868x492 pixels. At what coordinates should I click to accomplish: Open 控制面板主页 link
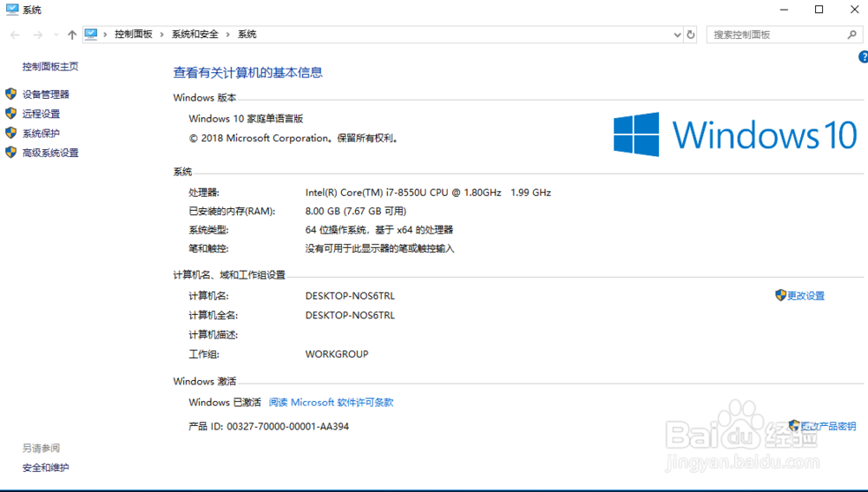[x=50, y=67]
